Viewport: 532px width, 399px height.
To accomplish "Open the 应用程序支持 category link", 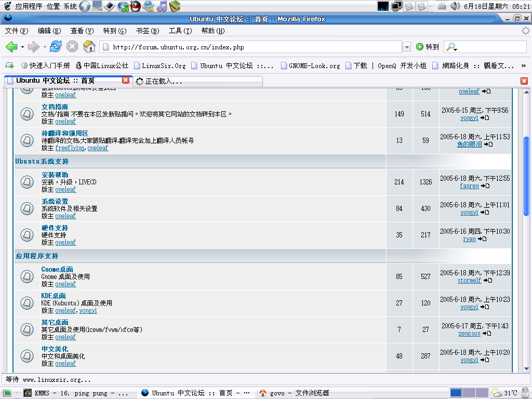I will [37, 256].
